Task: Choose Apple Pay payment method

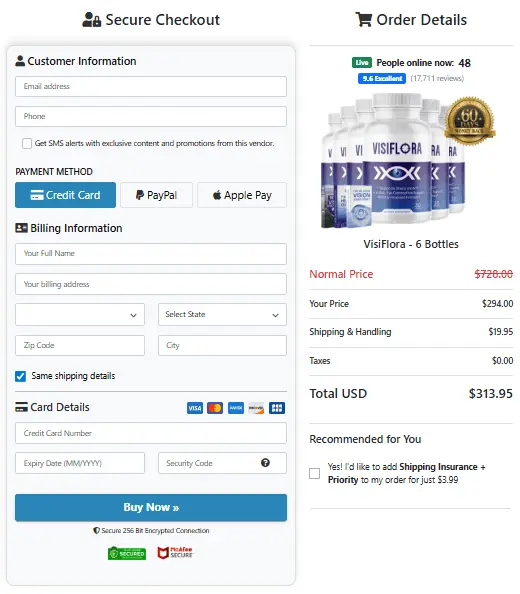Action: (x=242, y=195)
